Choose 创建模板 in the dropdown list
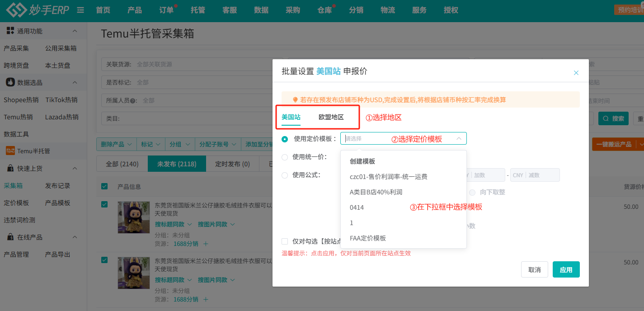 pyautogui.click(x=403, y=161)
